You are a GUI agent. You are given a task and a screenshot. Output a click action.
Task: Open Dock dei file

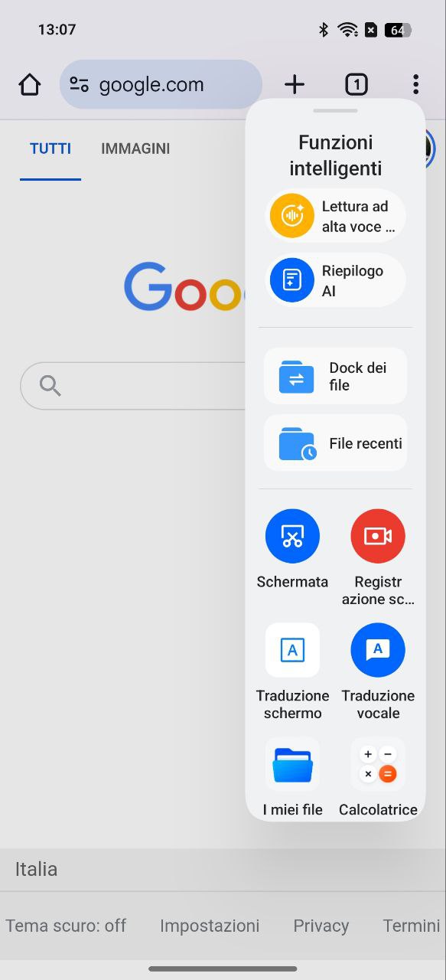coord(335,376)
